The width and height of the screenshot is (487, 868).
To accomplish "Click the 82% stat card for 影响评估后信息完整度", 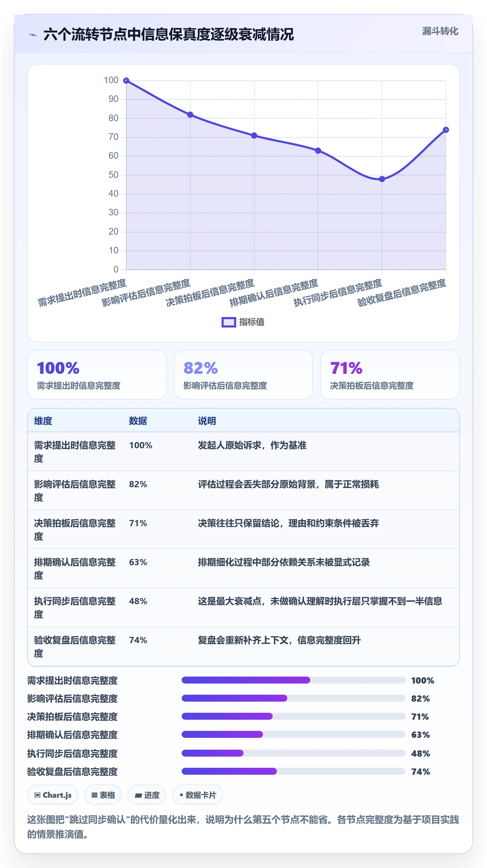I will coord(243,374).
